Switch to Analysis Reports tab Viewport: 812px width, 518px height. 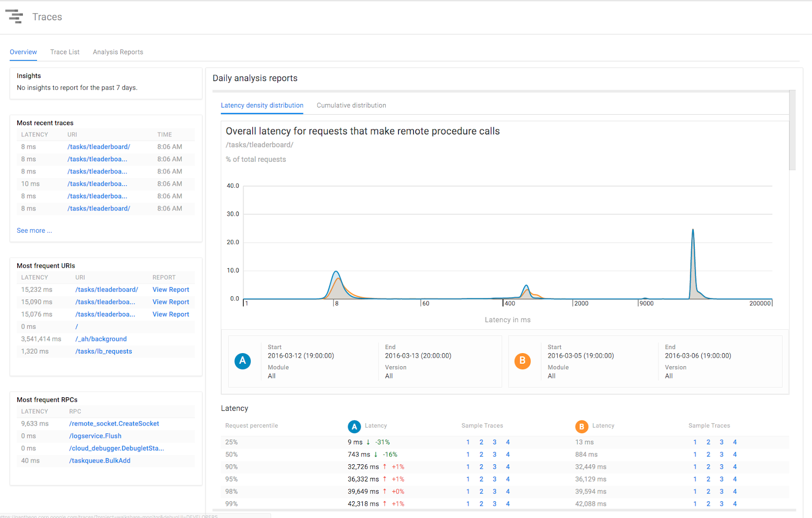coord(118,52)
